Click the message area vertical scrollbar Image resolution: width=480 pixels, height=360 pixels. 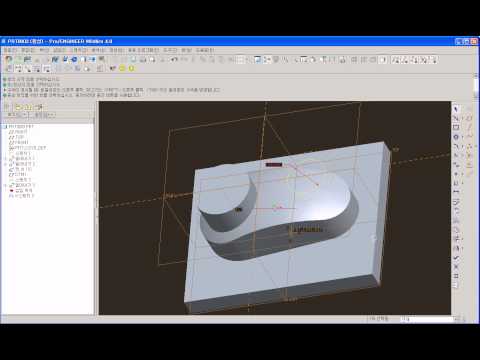coord(476,86)
